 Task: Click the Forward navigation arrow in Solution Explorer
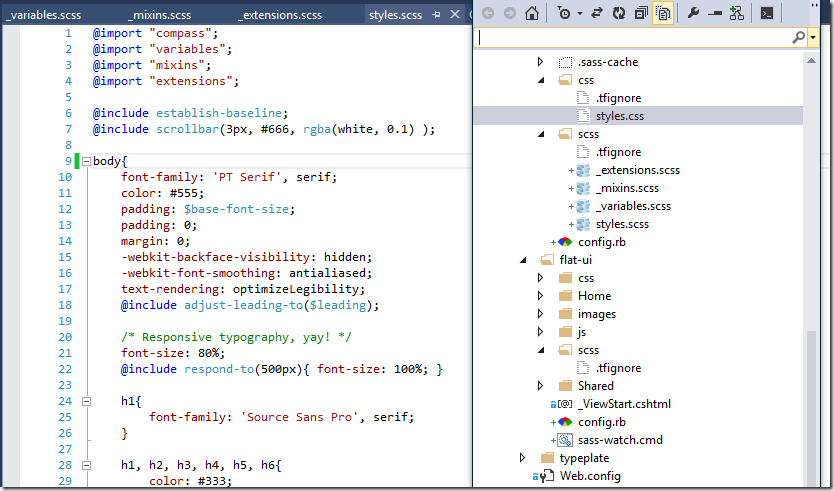(510, 13)
